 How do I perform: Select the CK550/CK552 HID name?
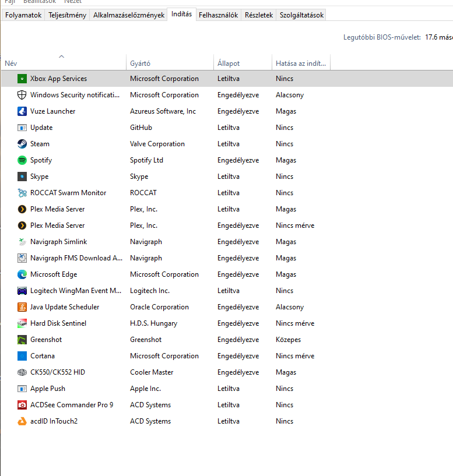coord(57,372)
